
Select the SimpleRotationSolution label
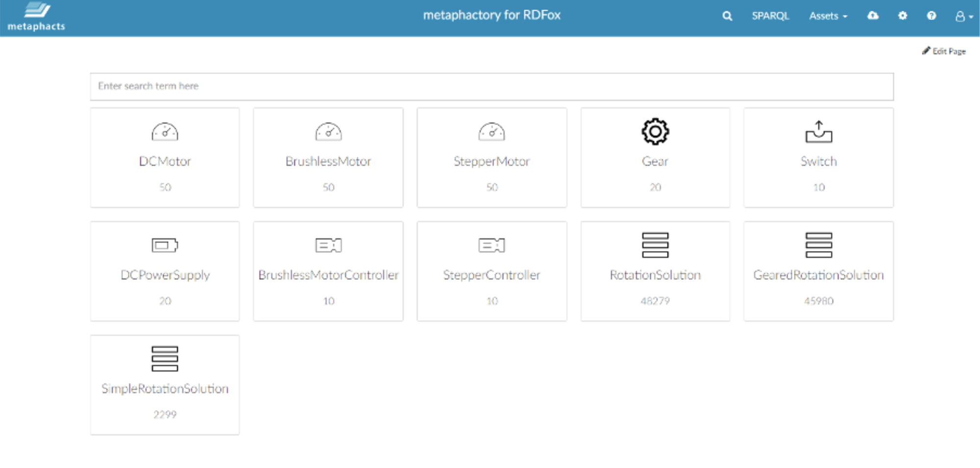coord(165,389)
